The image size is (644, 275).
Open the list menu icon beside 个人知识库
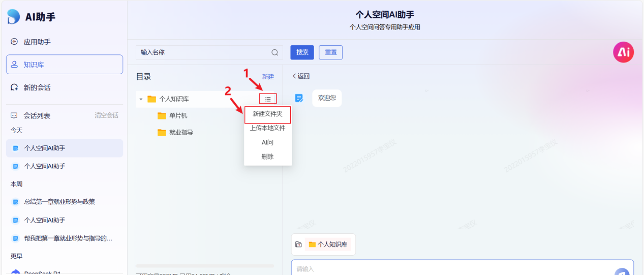click(x=268, y=99)
